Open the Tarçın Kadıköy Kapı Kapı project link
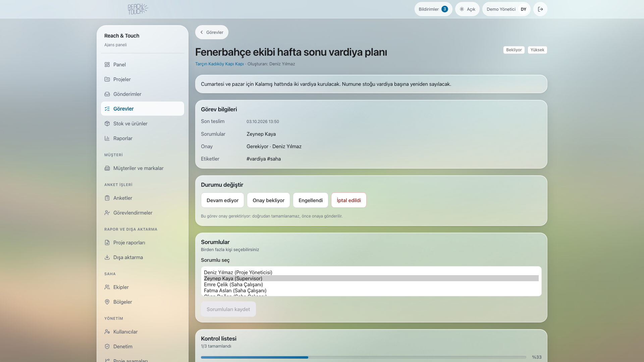Viewport: 644px width, 362px height. click(x=219, y=64)
